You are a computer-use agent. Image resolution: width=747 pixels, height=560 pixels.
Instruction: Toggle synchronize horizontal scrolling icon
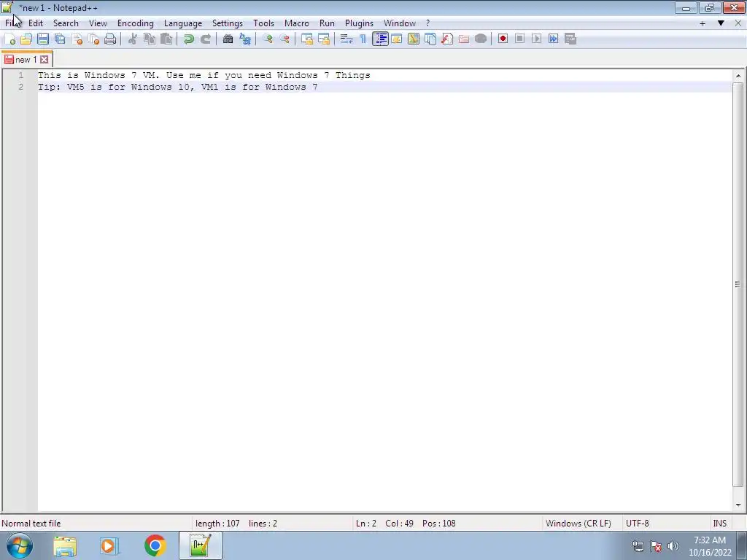click(x=324, y=39)
